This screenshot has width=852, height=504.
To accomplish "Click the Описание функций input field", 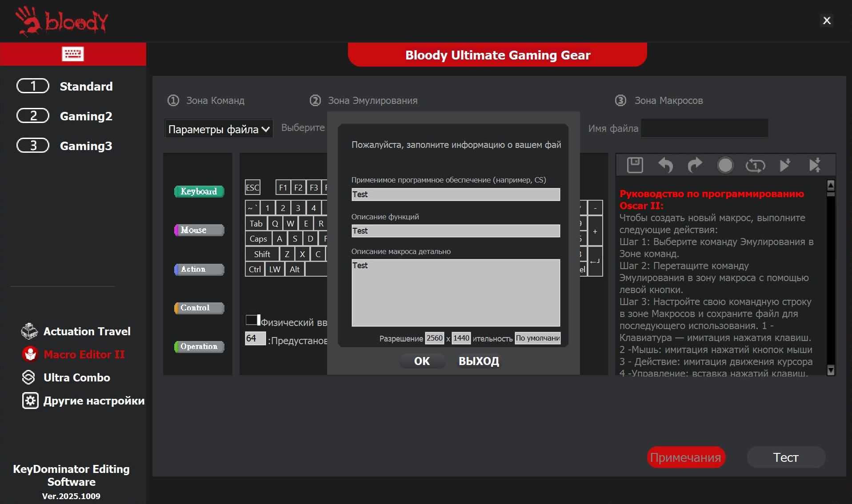I will tap(456, 230).
